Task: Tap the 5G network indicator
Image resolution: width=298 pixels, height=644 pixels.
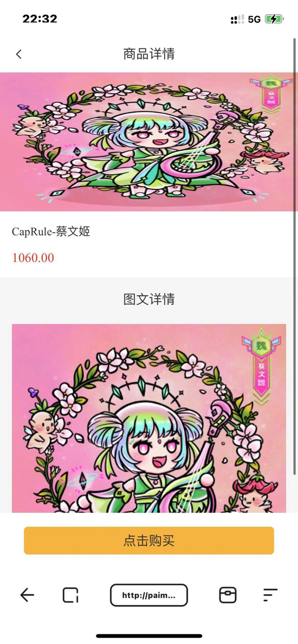Action: click(x=255, y=19)
